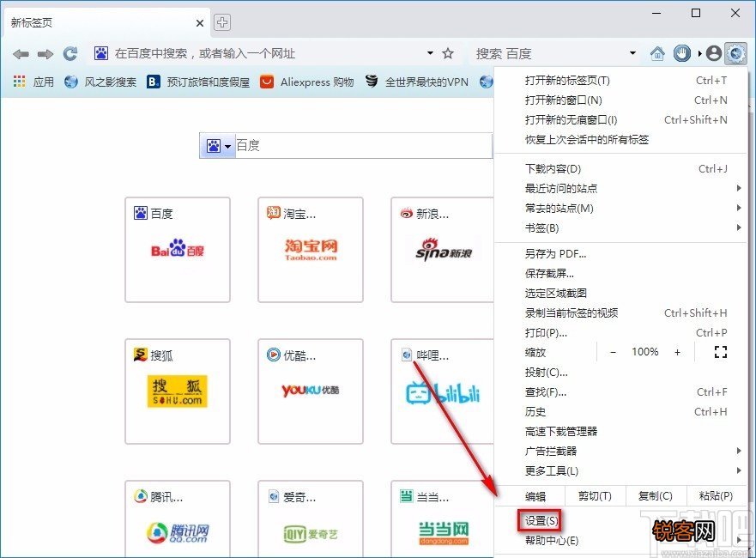Choose 打开新的窗口(N) from menu
756x558 pixels.
(x=621, y=100)
